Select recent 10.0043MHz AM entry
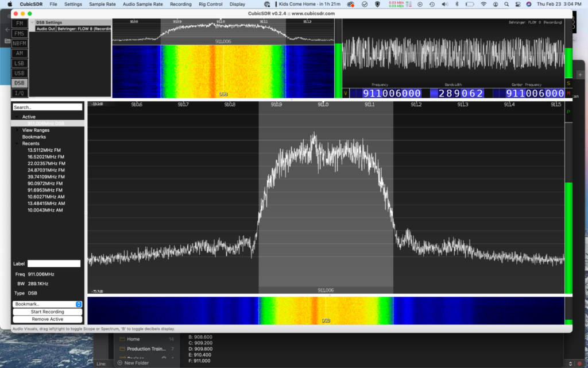Viewport: 588px width, 368px height. click(x=45, y=210)
